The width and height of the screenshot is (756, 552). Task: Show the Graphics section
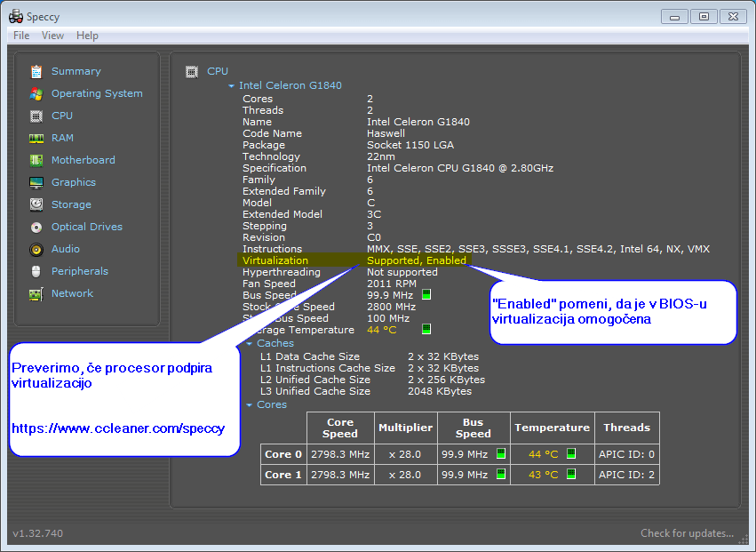pos(73,182)
